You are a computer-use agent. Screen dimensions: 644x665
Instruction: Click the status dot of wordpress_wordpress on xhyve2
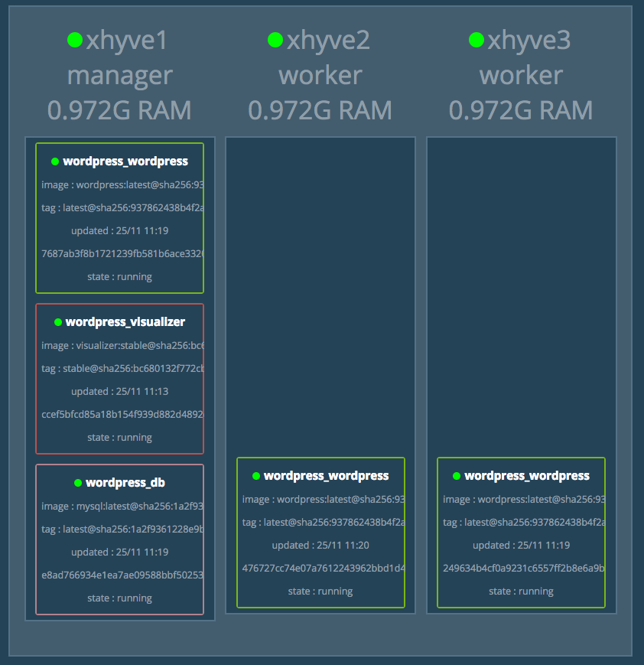click(x=256, y=476)
